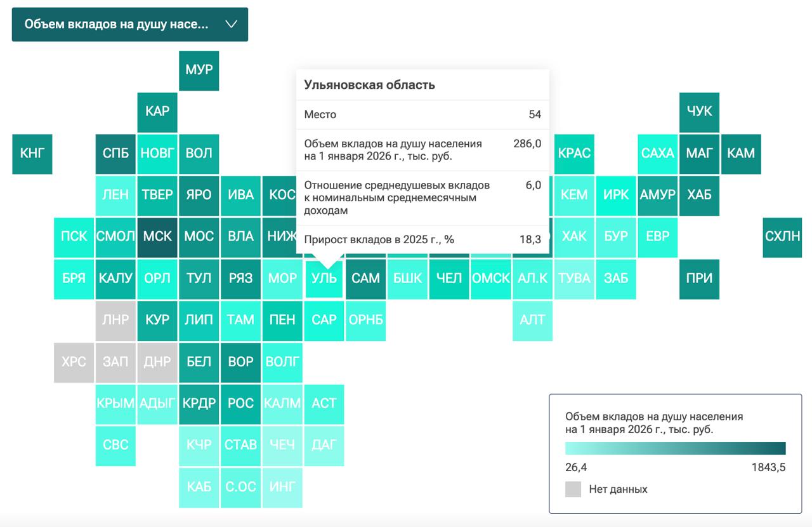Click the САМ region tile
Screen dimensions: 812x527
(x=366, y=278)
